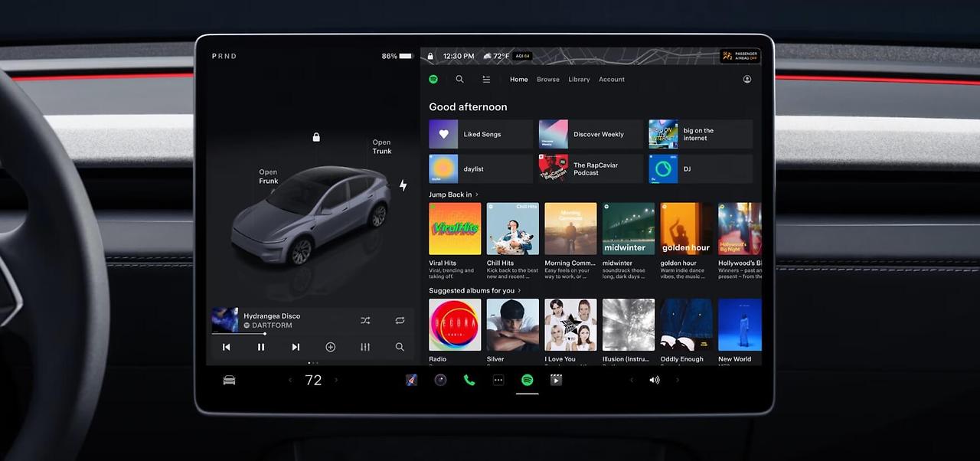Tap the padlock above the car
Viewport: 980px width, 461px height.
click(x=316, y=137)
